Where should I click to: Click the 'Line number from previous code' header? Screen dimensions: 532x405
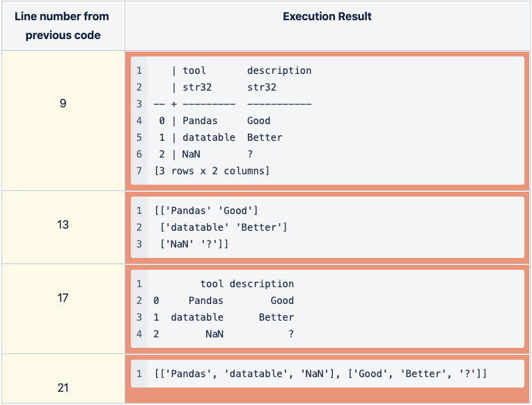[63, 26]
